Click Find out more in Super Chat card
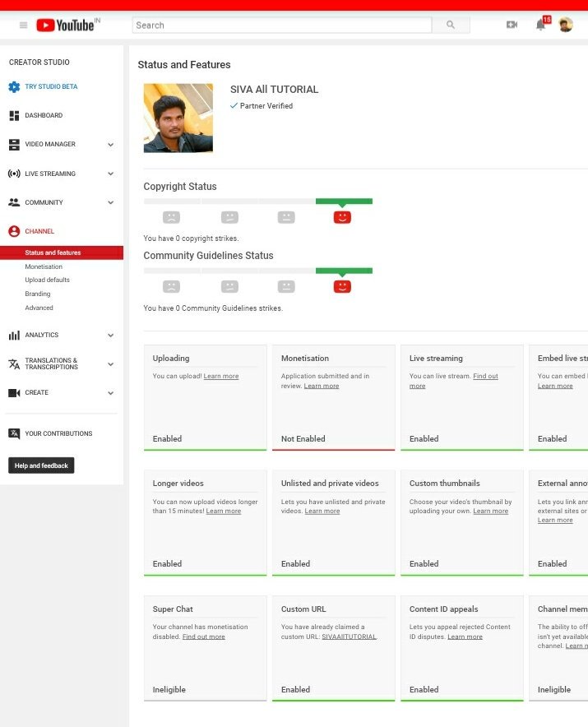588x727 pixels. pos(204,637)
